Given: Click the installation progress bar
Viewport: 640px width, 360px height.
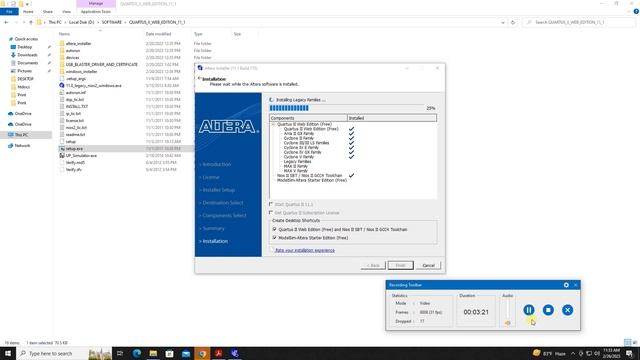Looking at the screenshot, I should [x=347, y=108].
